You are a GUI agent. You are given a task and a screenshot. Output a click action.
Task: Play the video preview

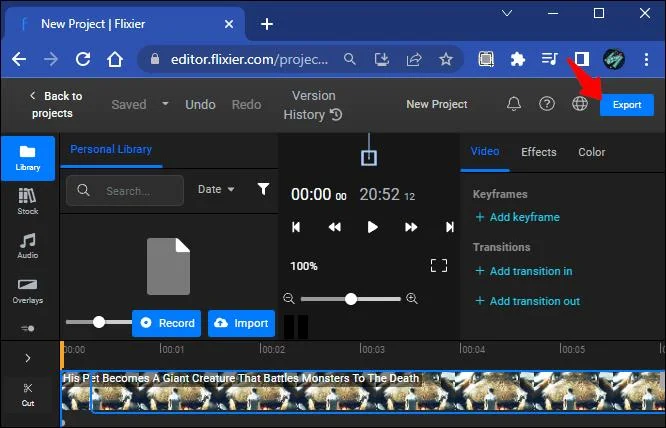click(x=373, y=227)
